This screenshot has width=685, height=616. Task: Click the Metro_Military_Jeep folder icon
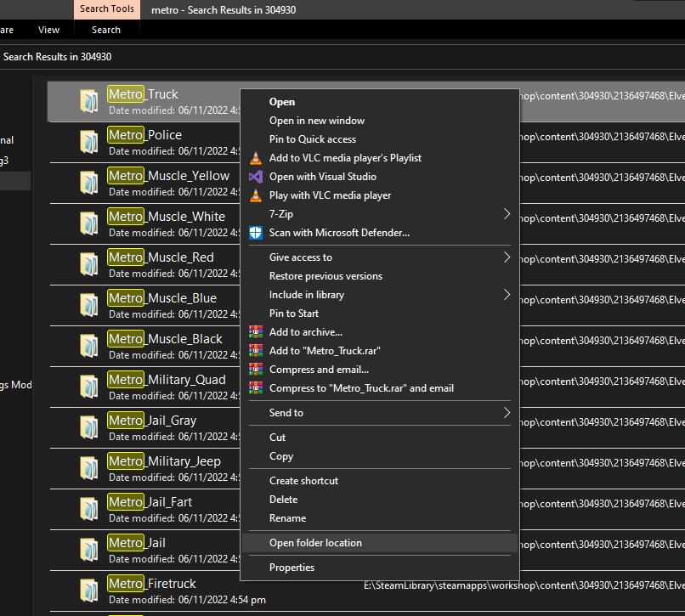coord(89,468)
